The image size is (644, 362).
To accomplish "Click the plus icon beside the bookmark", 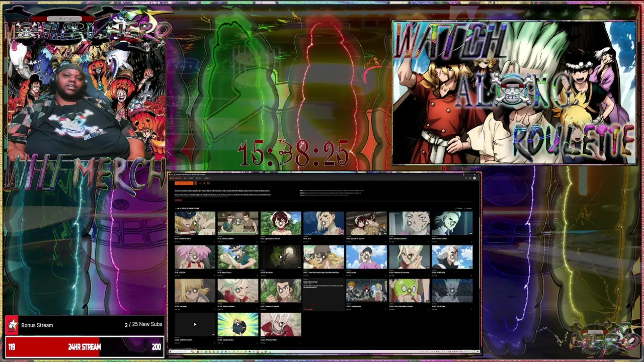I will [x=200, y=183].
